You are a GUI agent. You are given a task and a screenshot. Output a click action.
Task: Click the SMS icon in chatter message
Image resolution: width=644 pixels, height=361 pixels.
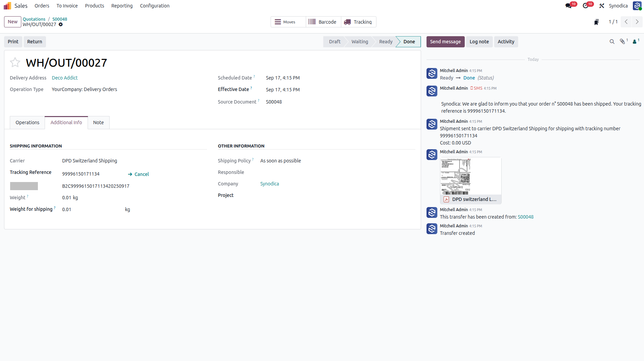point(471,88)
